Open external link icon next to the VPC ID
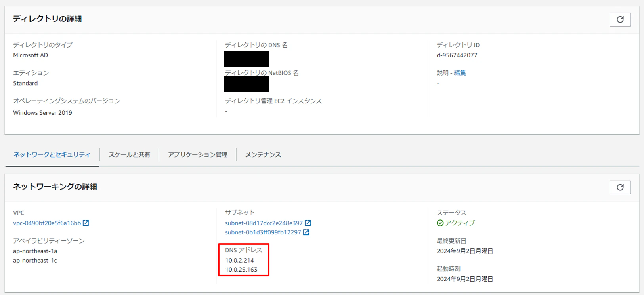644x295 pixels. tap(86, 223)
